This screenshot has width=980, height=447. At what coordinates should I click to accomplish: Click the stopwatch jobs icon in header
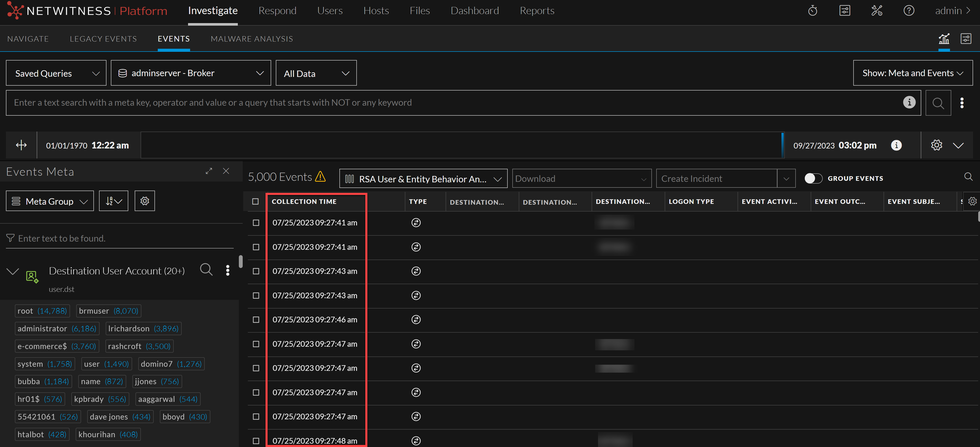pyautogui.click(x=812, y=11)
